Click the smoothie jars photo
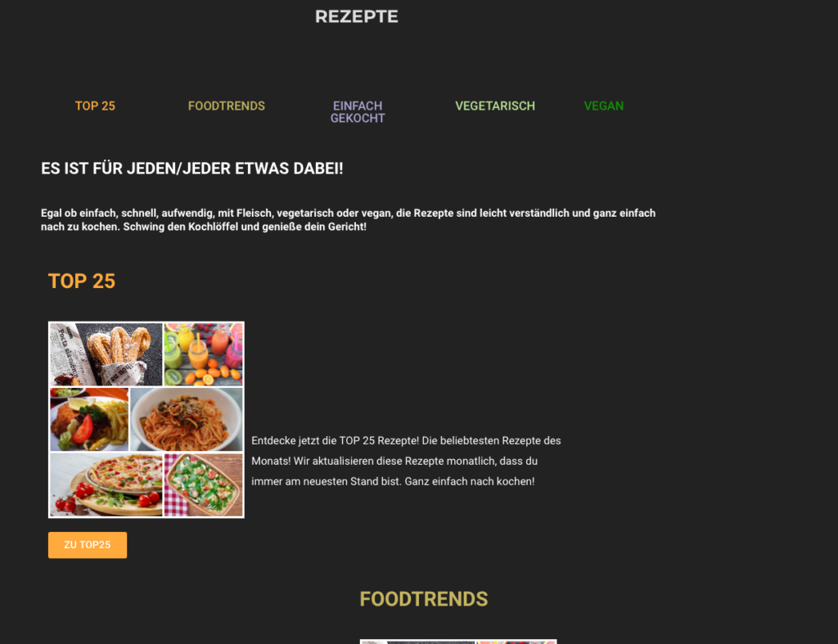 203,354
